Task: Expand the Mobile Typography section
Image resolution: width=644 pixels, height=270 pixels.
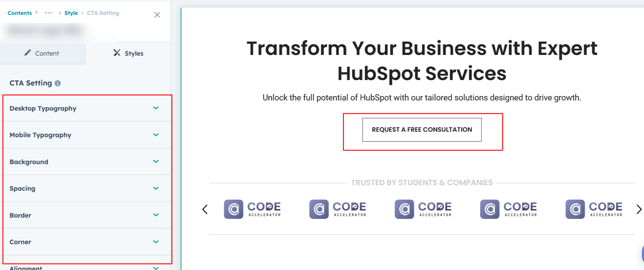Action: (x=156, y=135)
